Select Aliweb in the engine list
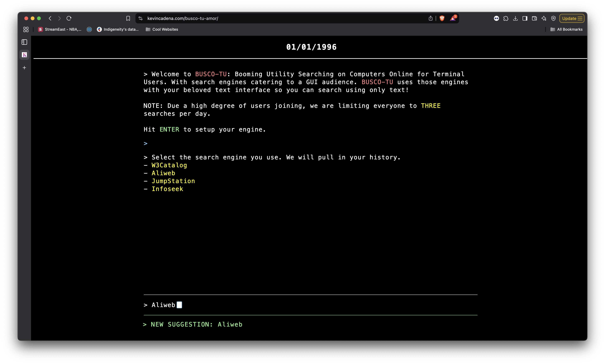The width and height of the screenshot is (605, 364). click(163, 173)
